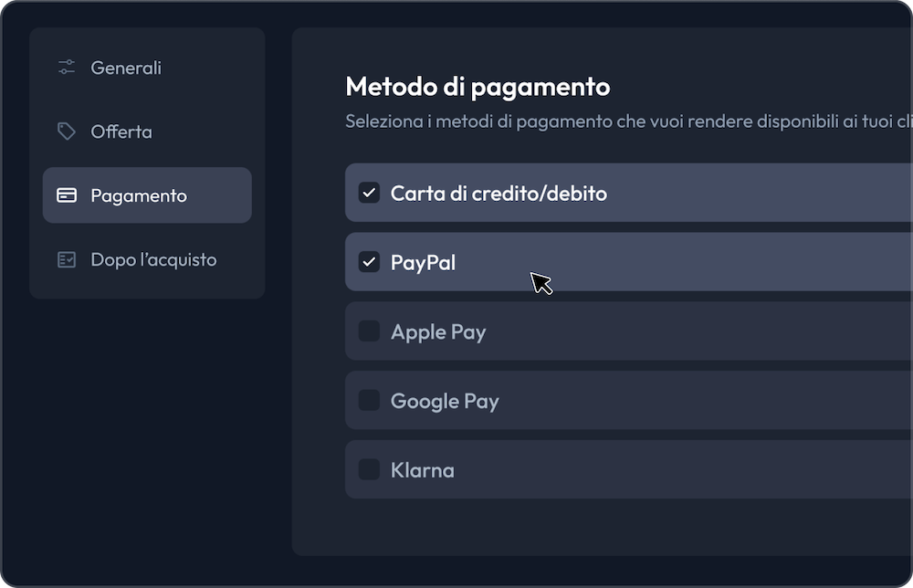The image size is (913, 588).
Task: Disable the PayPal checkbox
Action: [369, 262]
